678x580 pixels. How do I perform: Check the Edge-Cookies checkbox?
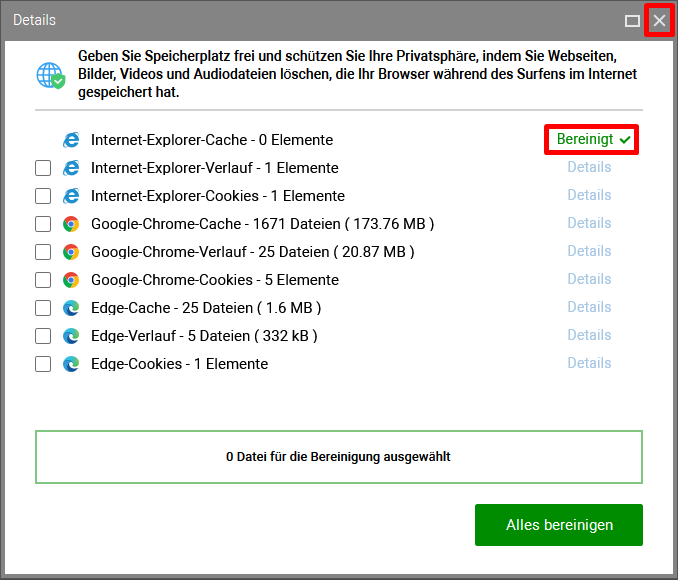pyautogui.click(x=43, y=364)
